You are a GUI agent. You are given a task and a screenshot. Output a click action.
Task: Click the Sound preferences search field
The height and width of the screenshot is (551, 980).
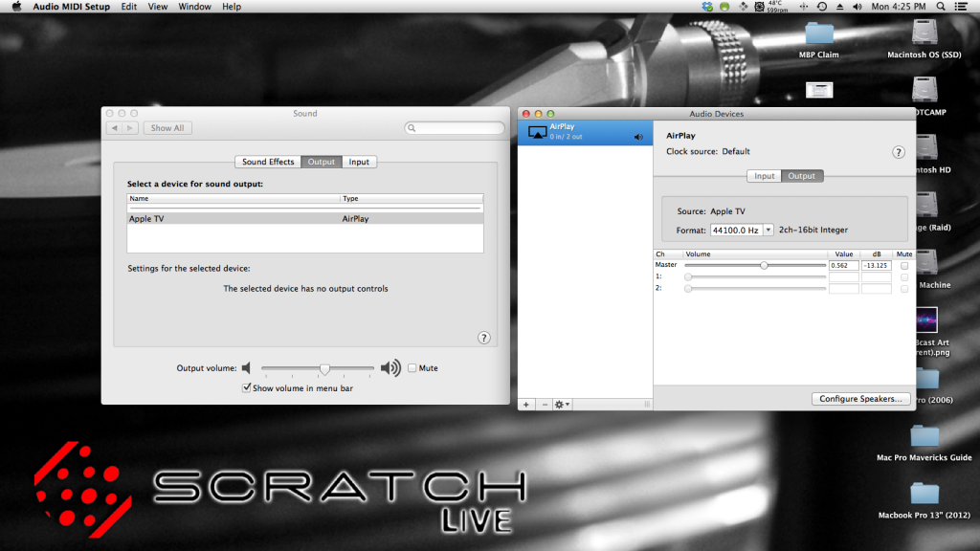tap(455, 128)
